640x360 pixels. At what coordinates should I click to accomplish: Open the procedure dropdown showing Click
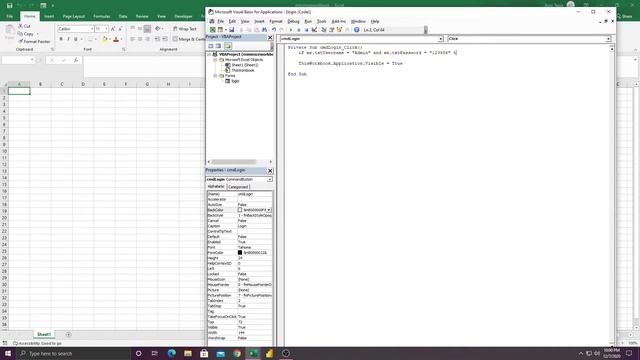click(608, 39)
